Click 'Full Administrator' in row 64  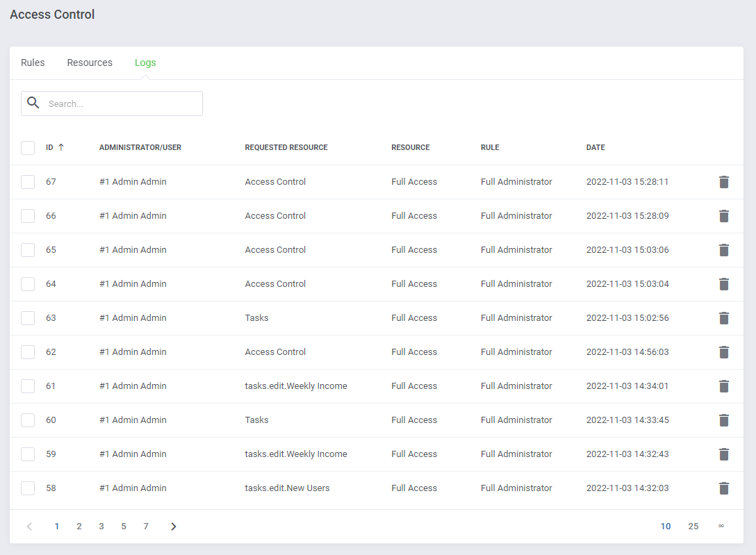coord(516,284)
